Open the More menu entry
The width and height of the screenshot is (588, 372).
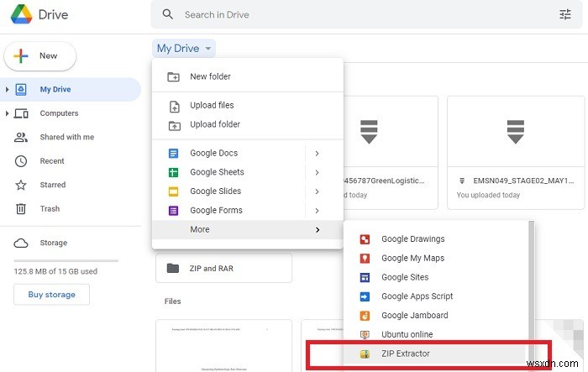[248, 229]
